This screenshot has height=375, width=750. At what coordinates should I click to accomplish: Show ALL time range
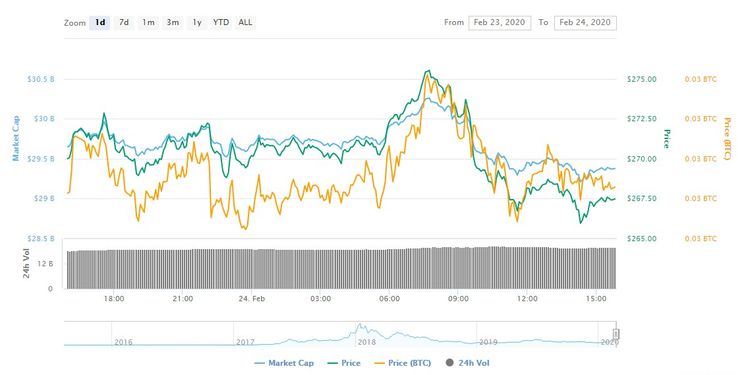tap(245, 22)
